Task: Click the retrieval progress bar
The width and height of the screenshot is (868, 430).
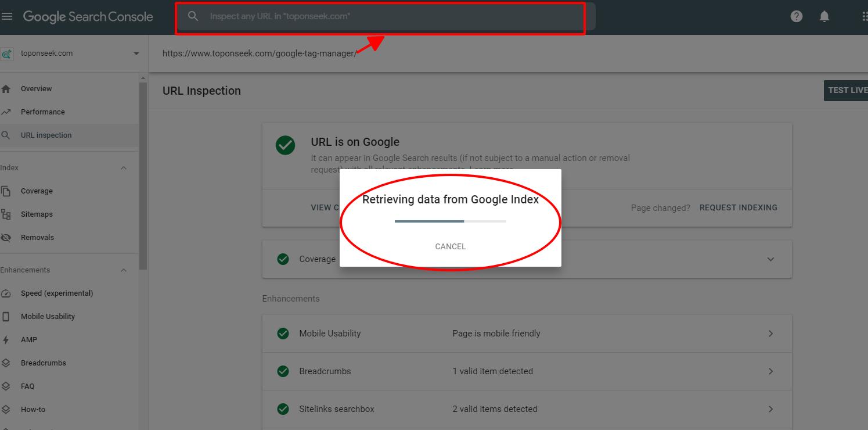Action: pyautogui.click(x=450, y=221)
